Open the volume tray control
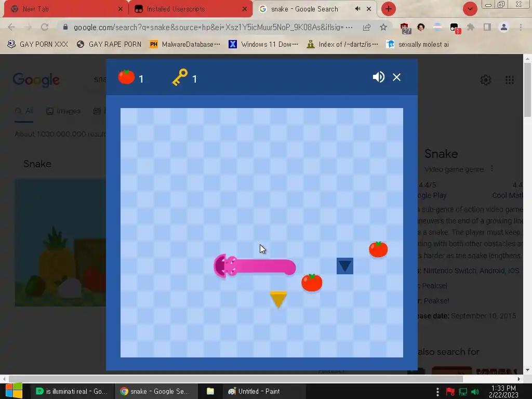Viewport: 532px width, 399px height. click(475, 392)
